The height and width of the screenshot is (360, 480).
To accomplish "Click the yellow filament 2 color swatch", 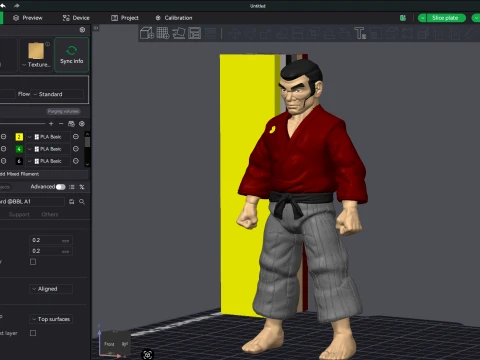I will click(x=19, y=137).
